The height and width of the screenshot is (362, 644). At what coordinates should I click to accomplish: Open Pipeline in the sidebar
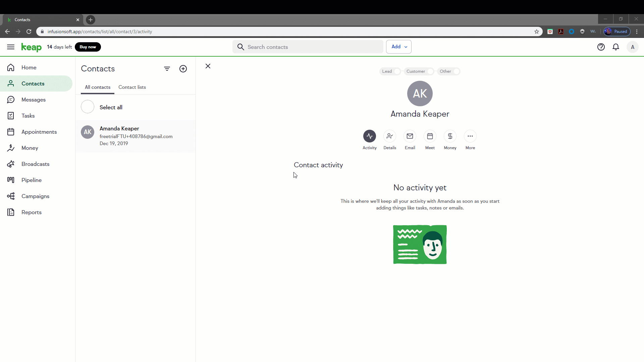pyautogui.click(x=32, y=180)
